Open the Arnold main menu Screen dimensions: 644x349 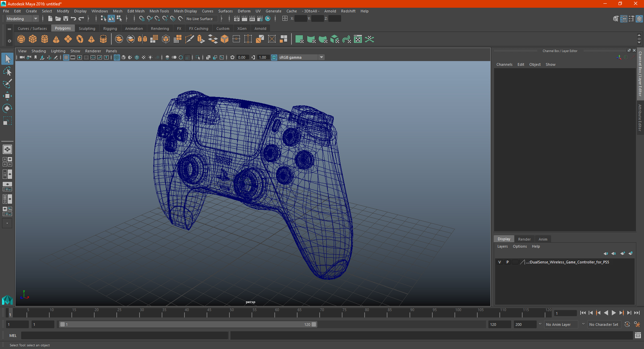click(x=330, y=11)
